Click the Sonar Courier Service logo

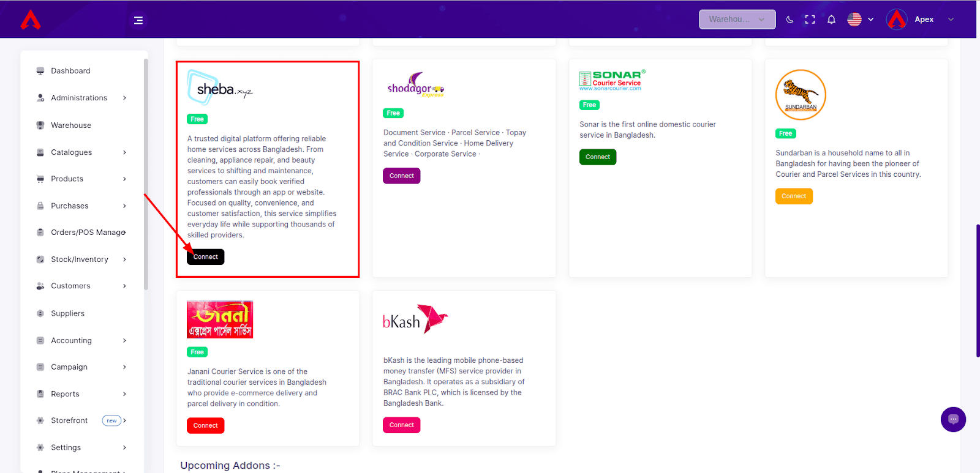612,80
